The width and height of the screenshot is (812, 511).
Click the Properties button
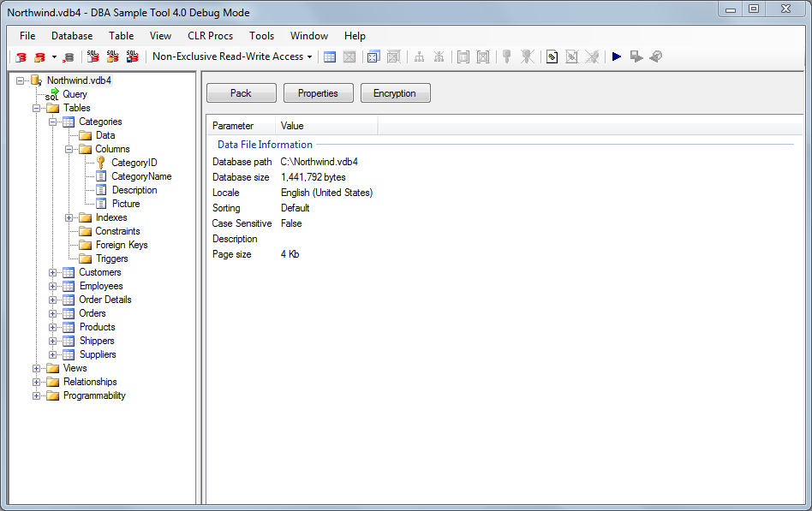tap(318, 92)
